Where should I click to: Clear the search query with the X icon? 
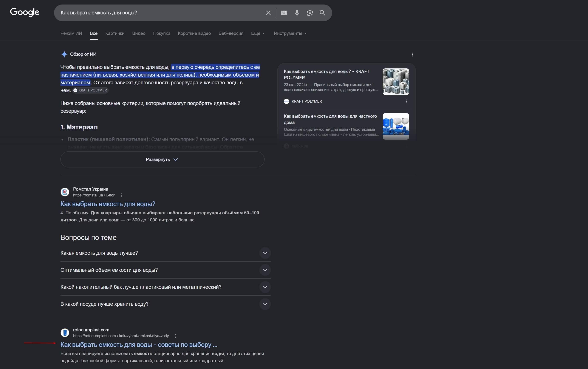pos(268,13)
